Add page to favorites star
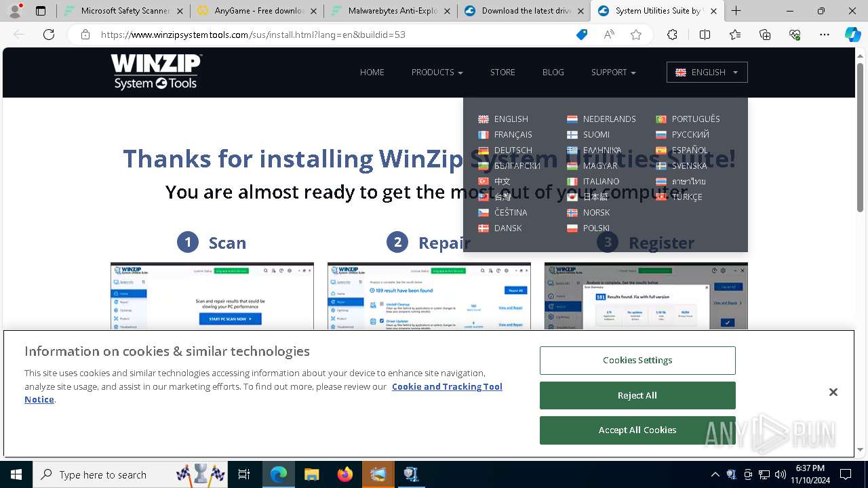868x488 pixels. pyautogui.click(x=636, y=35)
